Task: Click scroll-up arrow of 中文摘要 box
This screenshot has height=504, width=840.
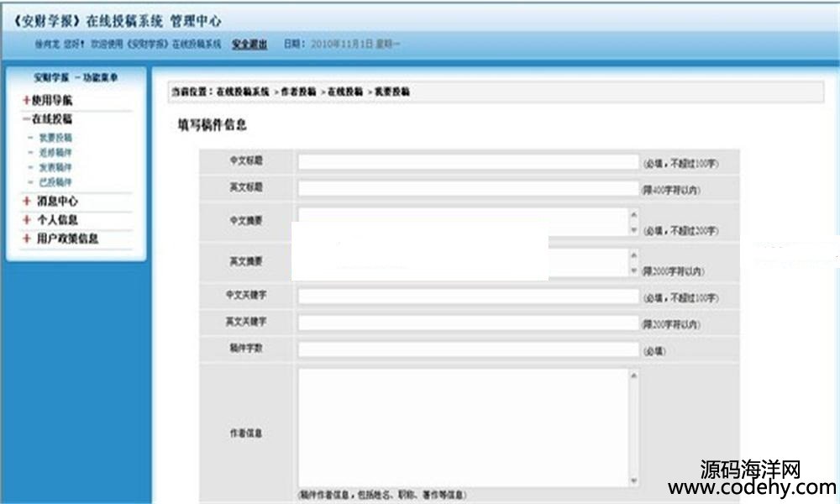Action: [633, 214]
